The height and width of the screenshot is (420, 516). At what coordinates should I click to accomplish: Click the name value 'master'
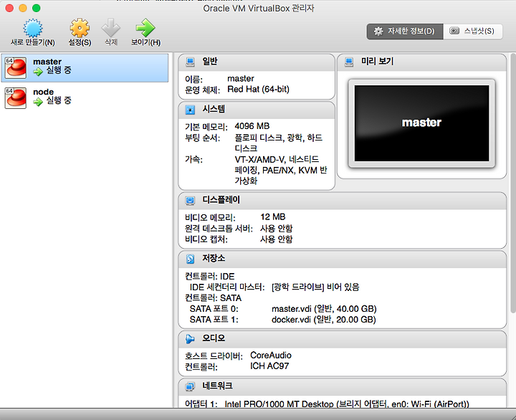(x=241, y=79)
